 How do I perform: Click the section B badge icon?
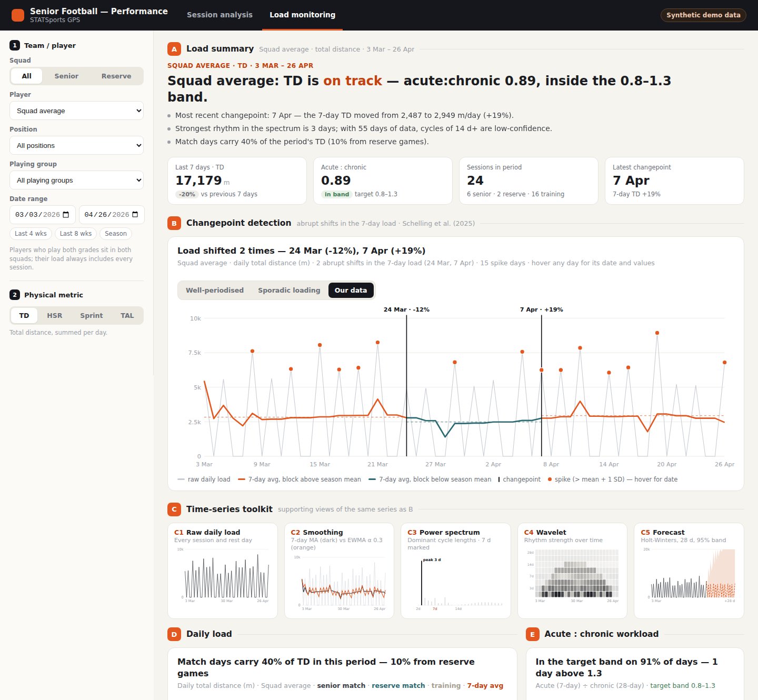coord(174,223)
